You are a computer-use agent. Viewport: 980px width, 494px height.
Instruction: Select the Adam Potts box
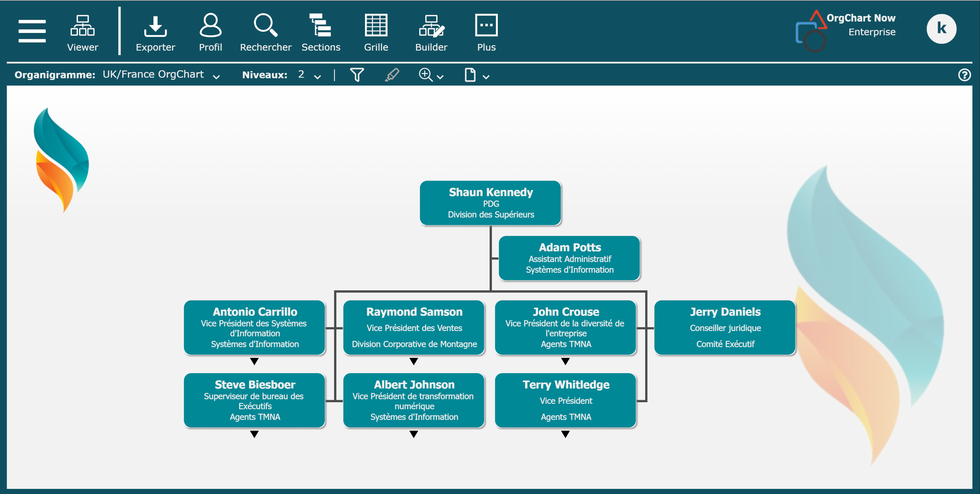(569, 258)
